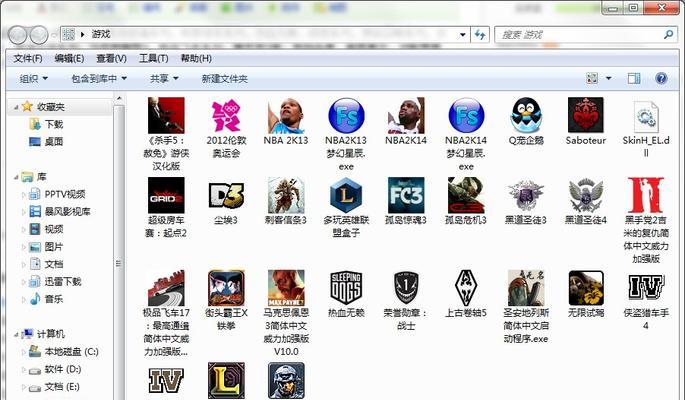The image size is (685, 400).
Task: Select 圣安地列斯简体中文启动程序.exe
Action: click(526, 288)
